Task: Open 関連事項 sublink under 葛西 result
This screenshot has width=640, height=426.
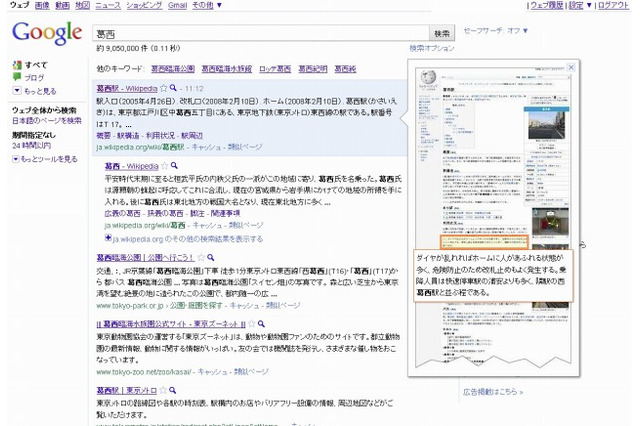Action: click(x=225, y=213)
